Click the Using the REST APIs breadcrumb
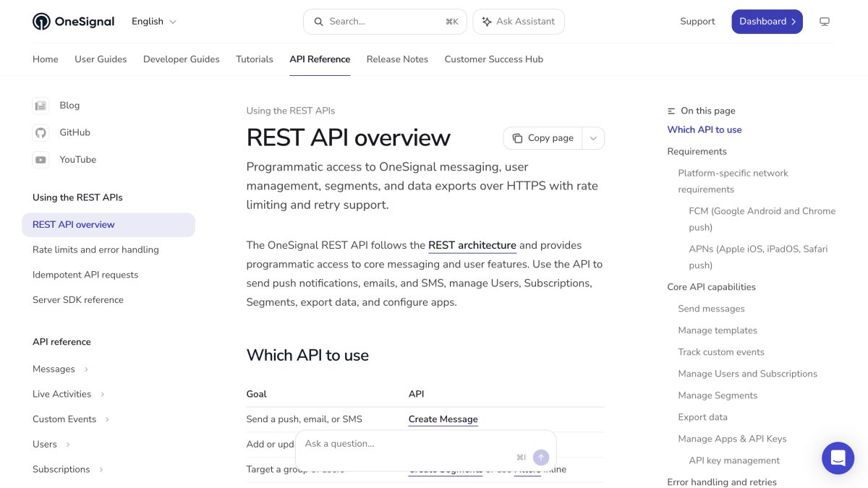This screenshot has height=488, width=868. pyautogui.click(x=291, y=111)
